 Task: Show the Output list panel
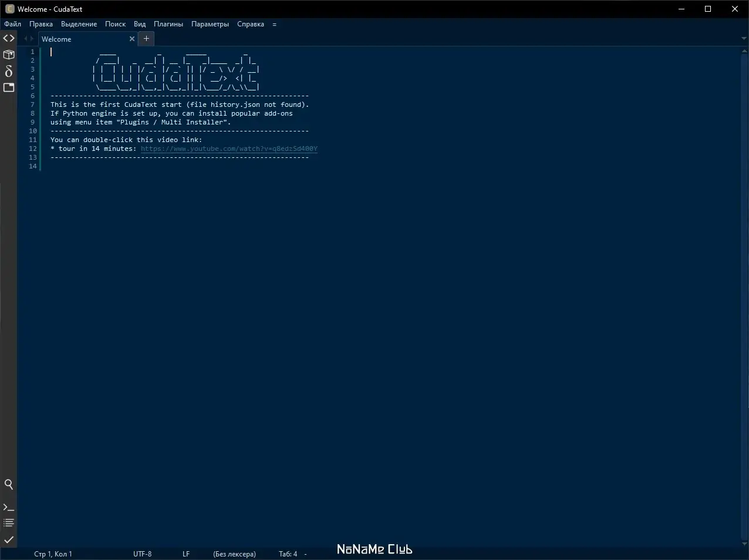pos(9,522)
